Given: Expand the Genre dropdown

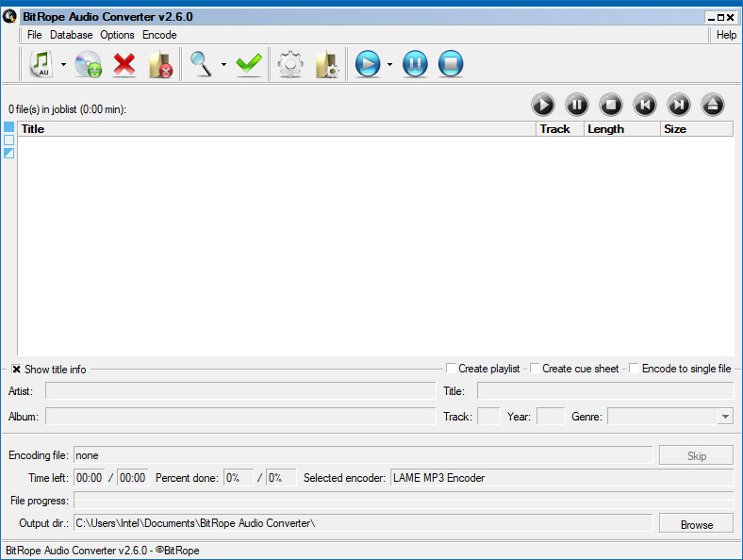Looking at the screenshot, I should 724,417.
